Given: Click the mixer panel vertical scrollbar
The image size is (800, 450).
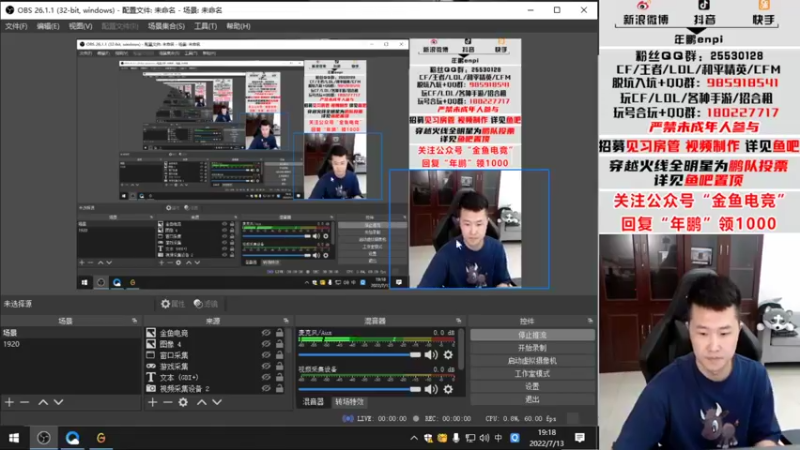Looking at the screenshot, I should (462, 349).
